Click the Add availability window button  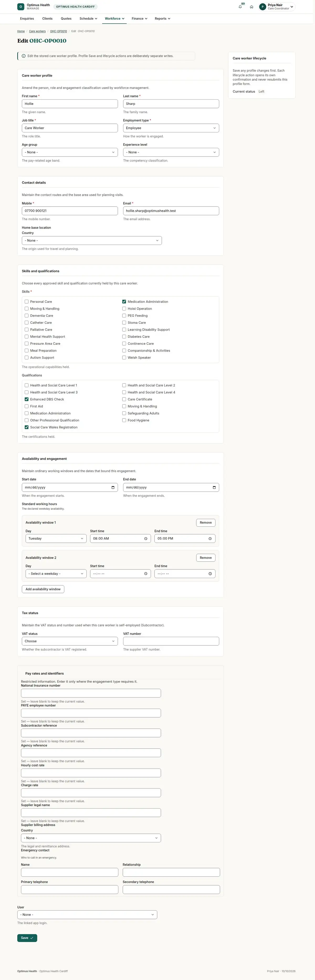(43, 589)
